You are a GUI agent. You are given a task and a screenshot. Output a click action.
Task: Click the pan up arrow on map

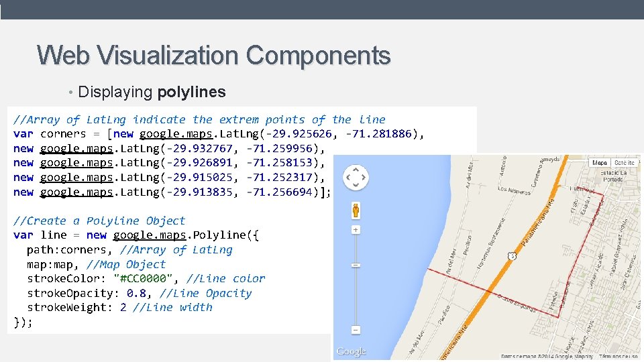click(x=356, y=170)
